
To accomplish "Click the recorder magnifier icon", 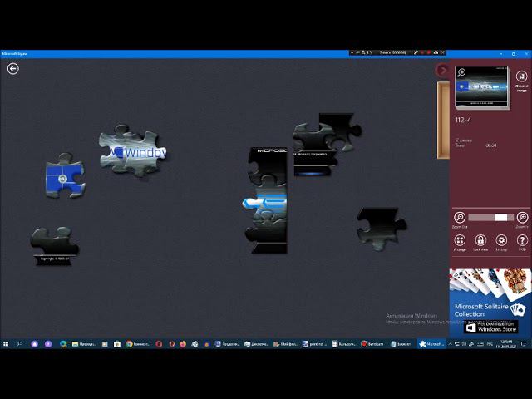I will pos(363,52).
